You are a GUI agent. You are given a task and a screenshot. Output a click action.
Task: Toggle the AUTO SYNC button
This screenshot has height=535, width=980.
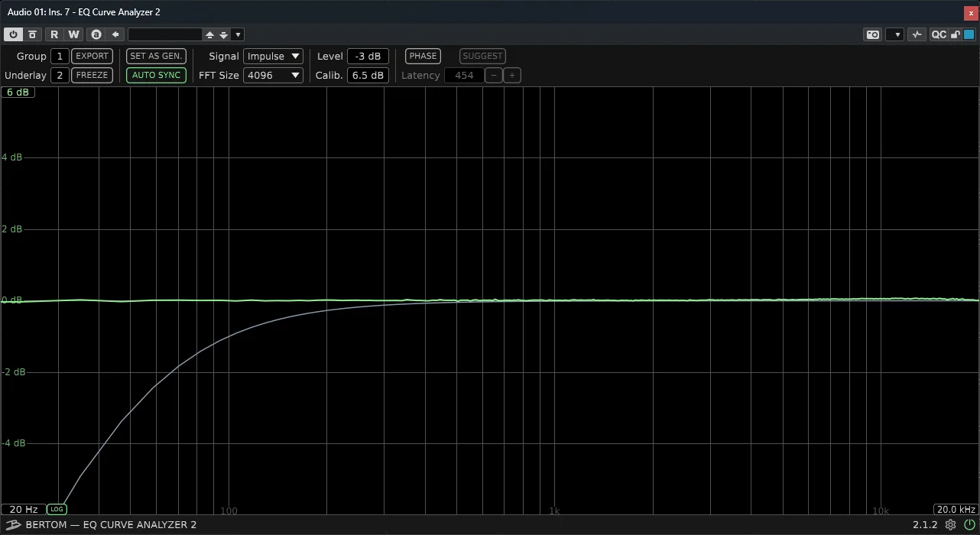(156, 75)
